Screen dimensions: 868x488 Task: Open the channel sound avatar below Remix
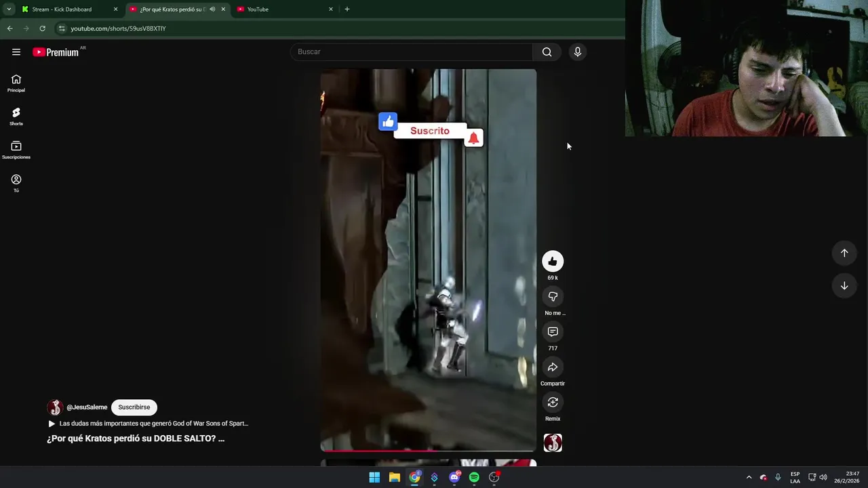click(553, 443)
